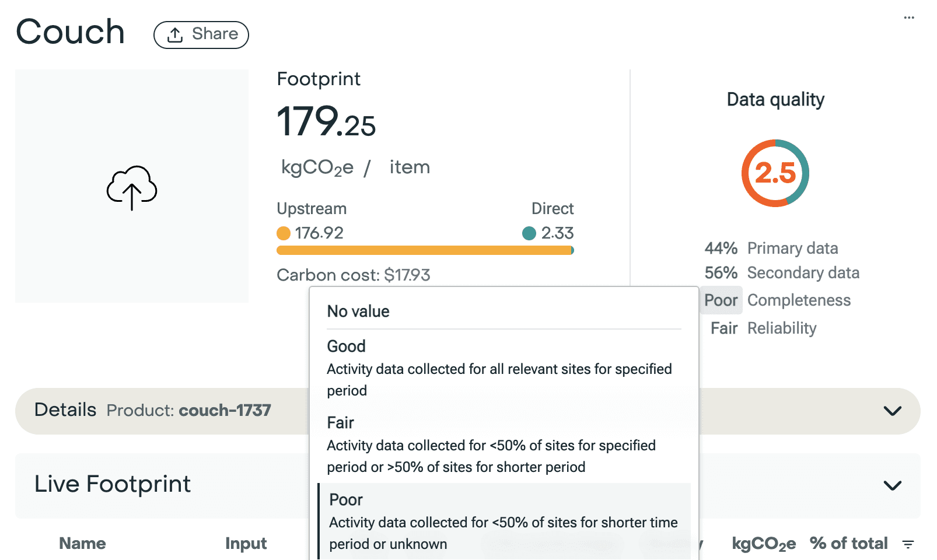The height and width of the screenshot is (560, 937).
Task: Click the filter icon beside % of total
Action: point(908,544)
